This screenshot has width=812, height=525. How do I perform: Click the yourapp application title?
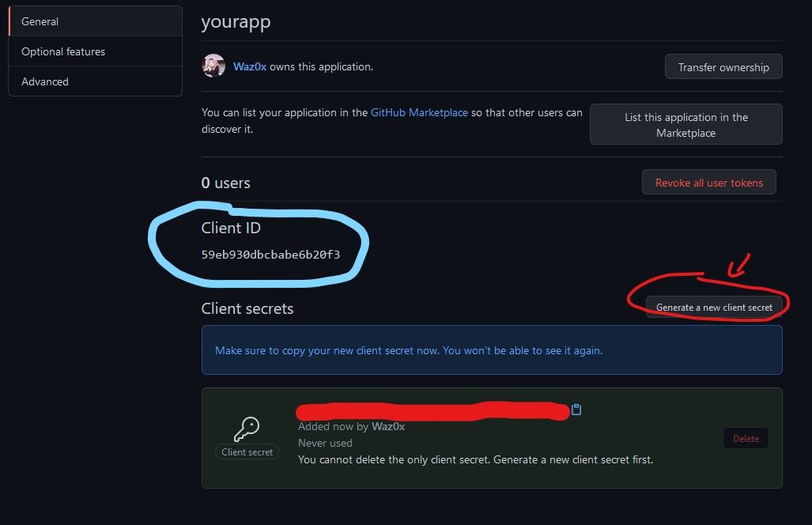point(236,22)
